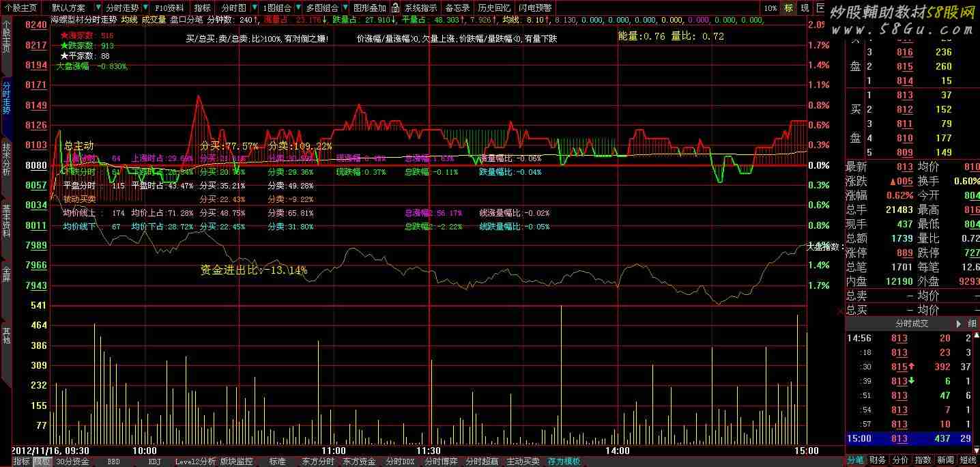Open the 备忘录 memo button
The height and width of the screenshot is (467, 980).
point(457,8)
